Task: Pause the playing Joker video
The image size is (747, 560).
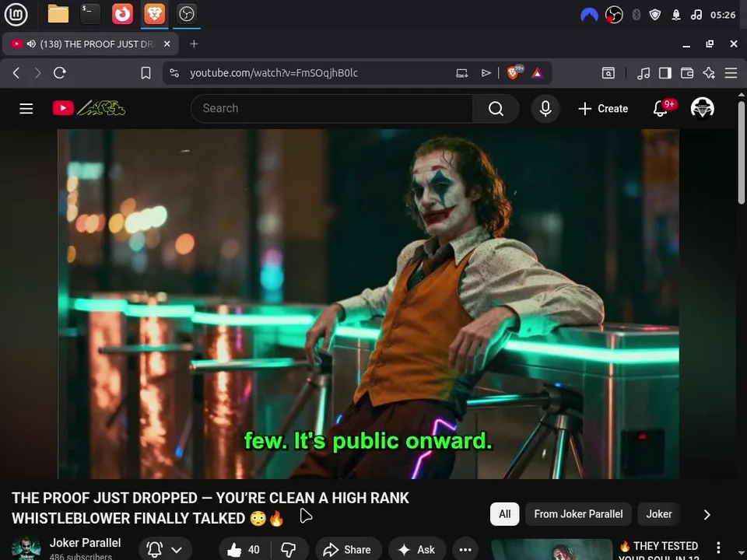Action: point(368,304)
